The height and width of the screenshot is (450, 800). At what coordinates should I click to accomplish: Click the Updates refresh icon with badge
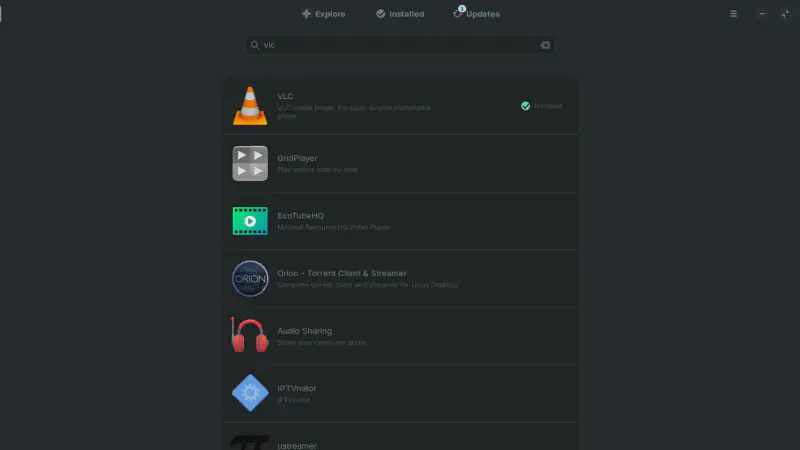pyautogui.click(x=458, y=13)
